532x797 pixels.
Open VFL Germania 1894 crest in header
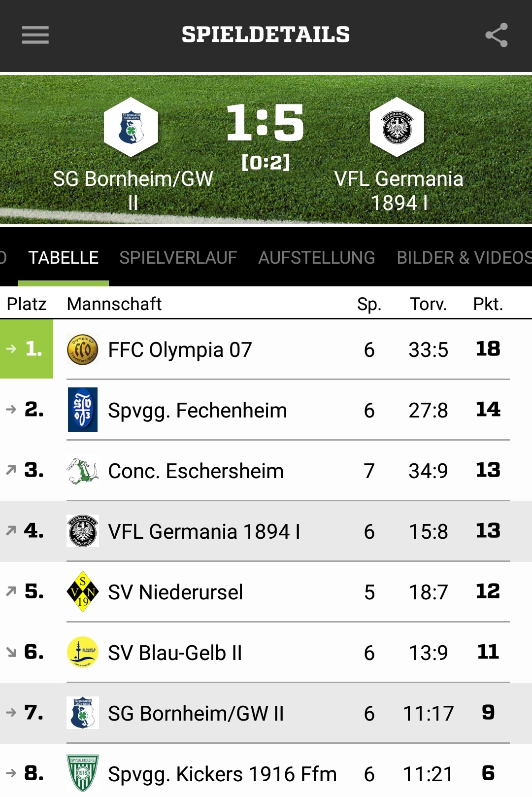397,127
